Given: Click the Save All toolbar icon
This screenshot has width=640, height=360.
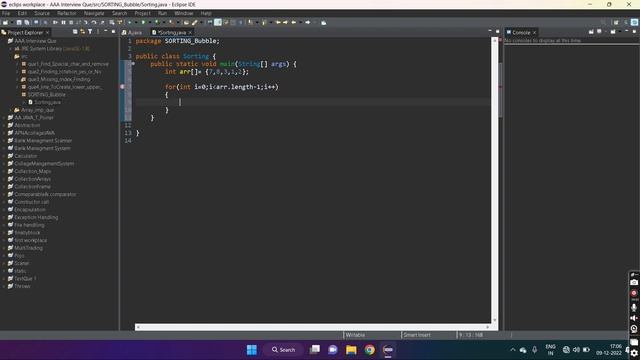Looking at the screenshot, I should click(x=27, y=22).
